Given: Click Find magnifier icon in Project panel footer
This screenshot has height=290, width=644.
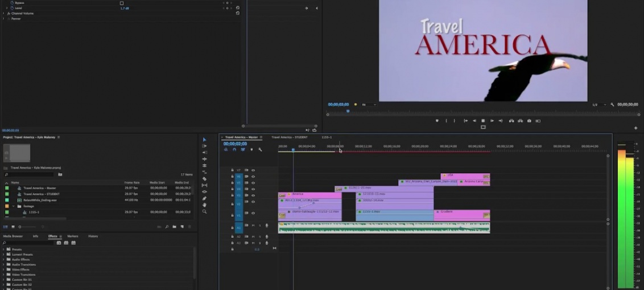Looking at the screenshot, I should pyautogui.click(x=167, y=227).
